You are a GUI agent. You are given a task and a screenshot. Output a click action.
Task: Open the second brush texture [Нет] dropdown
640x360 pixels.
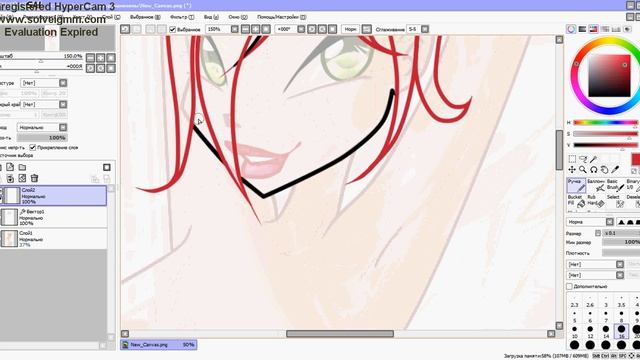coord(620,275)
